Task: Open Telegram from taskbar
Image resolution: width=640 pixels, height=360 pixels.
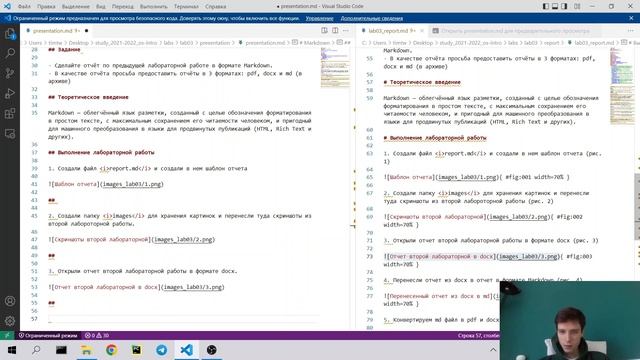Action: coord(162,350)
